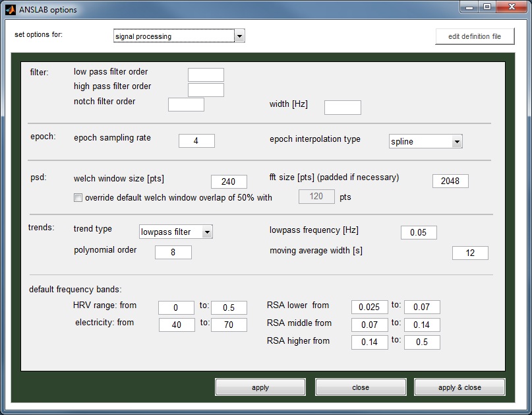Click the RSA lower to field

point(422,307)
